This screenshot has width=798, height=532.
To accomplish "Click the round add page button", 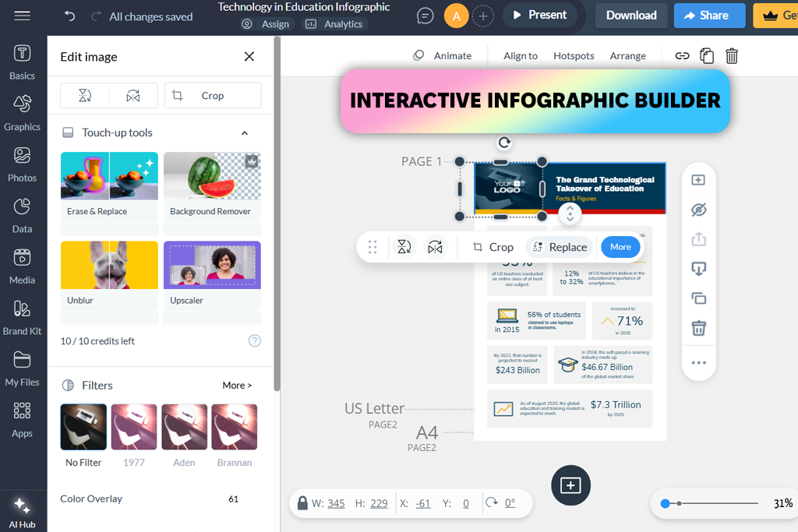I will (x=570, y=485).
